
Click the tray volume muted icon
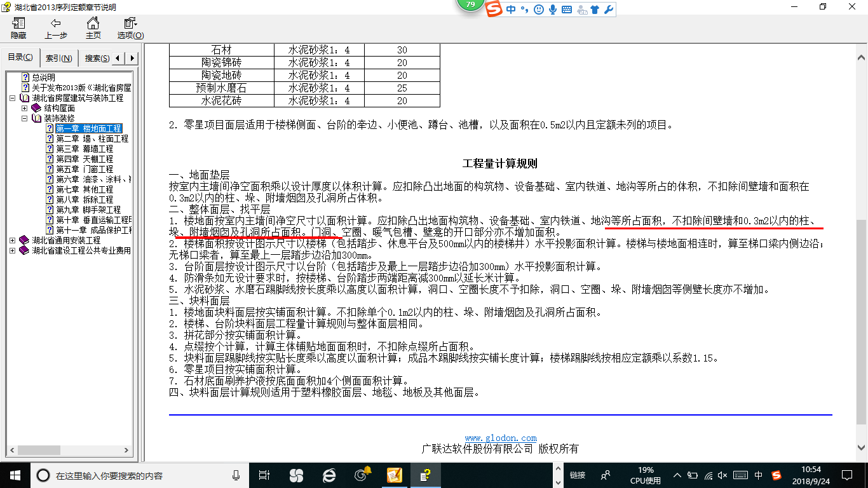722,475
